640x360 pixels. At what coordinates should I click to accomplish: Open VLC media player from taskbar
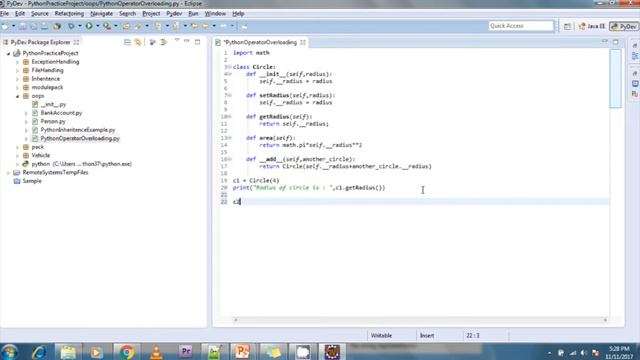tap(156, 352)
